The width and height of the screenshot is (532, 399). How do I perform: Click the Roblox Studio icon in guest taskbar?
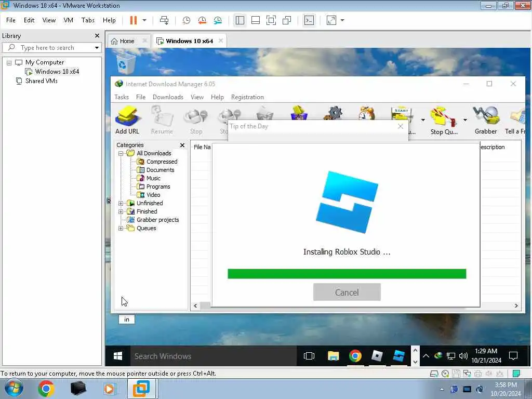coord(398,356)
